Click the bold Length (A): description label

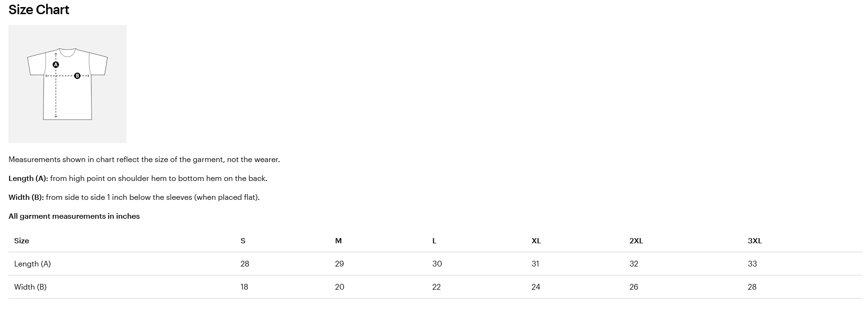pyautogui.click(x=28, y=179)
